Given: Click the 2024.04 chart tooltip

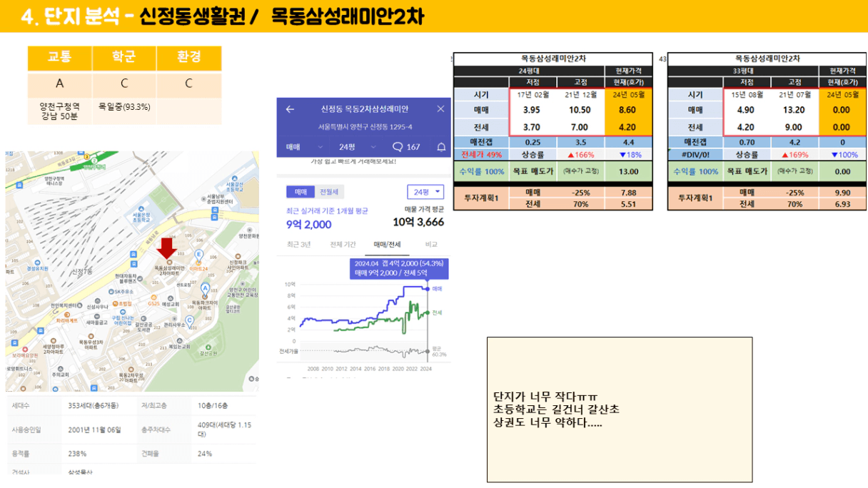Looking at the screenshot, I should pyautogui.click(x=400, y=268).
